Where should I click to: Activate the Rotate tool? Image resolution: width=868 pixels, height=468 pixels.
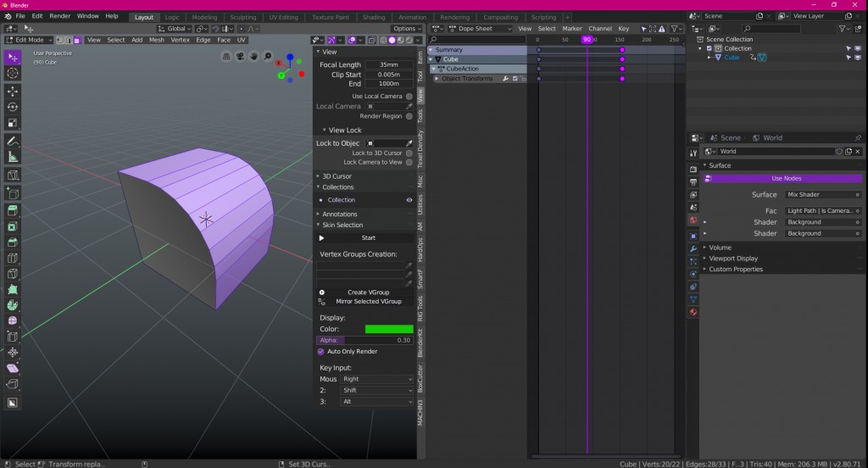(x=13, y=107)
